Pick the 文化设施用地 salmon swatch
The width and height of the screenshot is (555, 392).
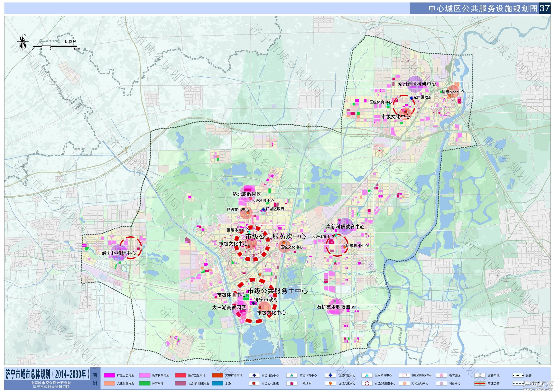(x=110, y=383)
